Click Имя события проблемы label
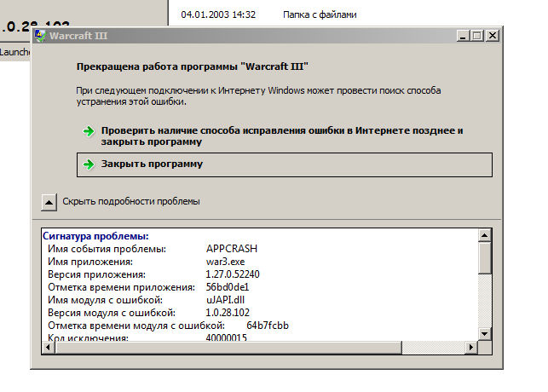 (107, 249)
